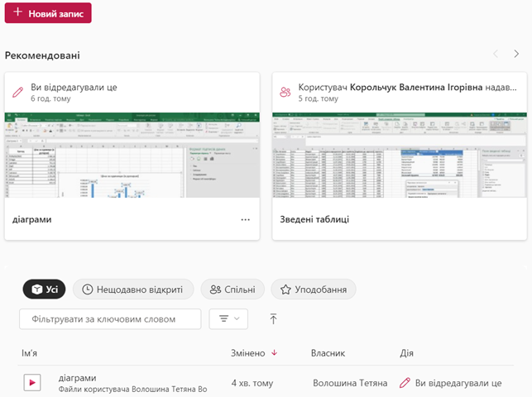This screenshot has width=532, height=397.
Task: Open the діаграми card more options ellipsis
Action: click(x=245, y=220)
